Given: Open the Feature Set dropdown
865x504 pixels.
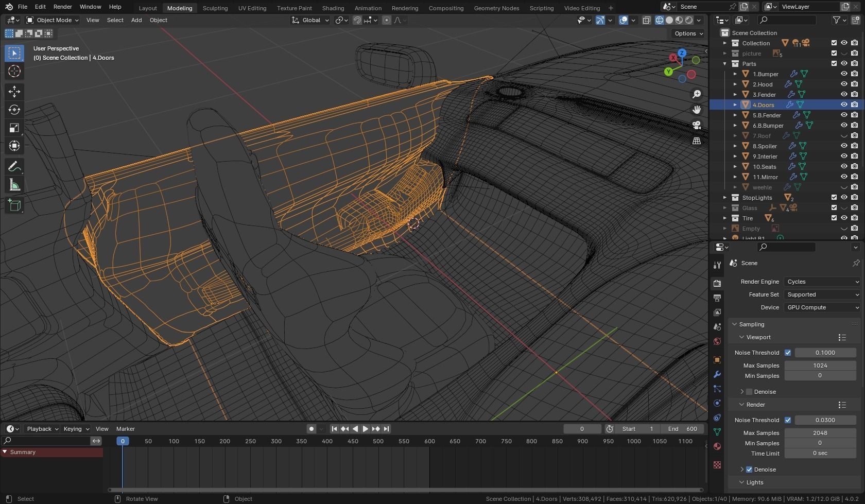Looking at the screenshot, I should click(x=822, y=294).
